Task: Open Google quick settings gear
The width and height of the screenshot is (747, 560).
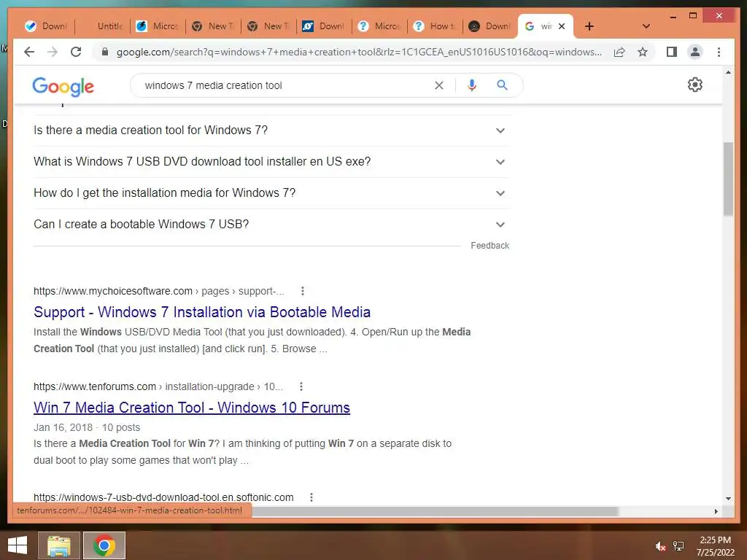Action: [x=695, y=85]
